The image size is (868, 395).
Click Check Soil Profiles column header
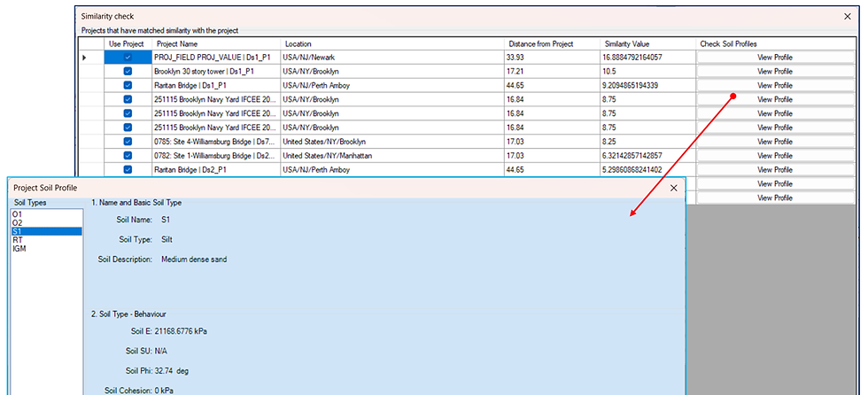coord(776,43)
